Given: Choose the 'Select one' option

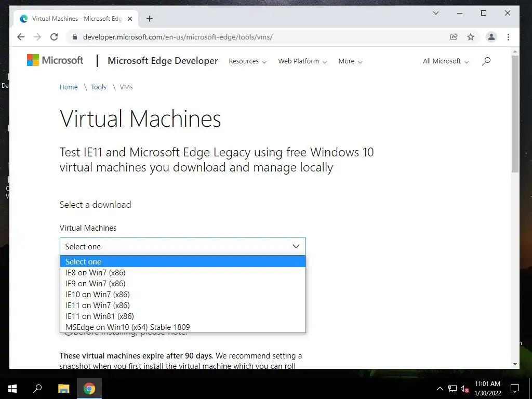Looking at the screenshot, I should pyautogui.click(x=182, y=262).
